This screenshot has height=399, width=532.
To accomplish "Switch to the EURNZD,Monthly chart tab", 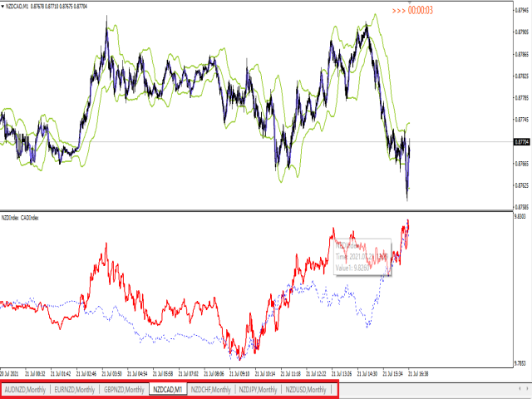I will (x=75, y=390).
